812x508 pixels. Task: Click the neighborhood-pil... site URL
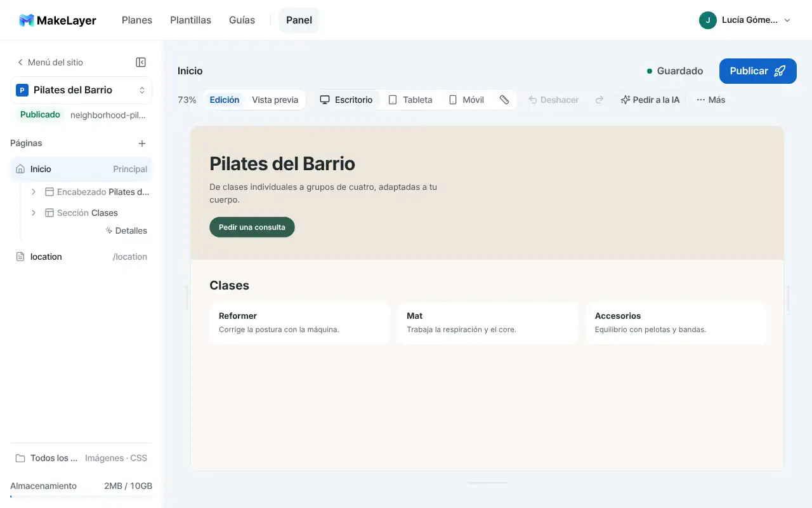click(108, 116)
